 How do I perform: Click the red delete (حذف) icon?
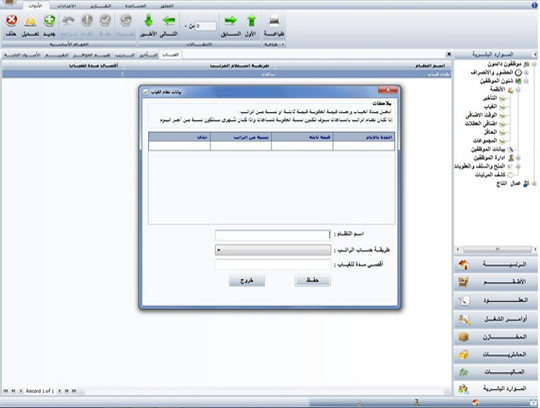point(11,21)
